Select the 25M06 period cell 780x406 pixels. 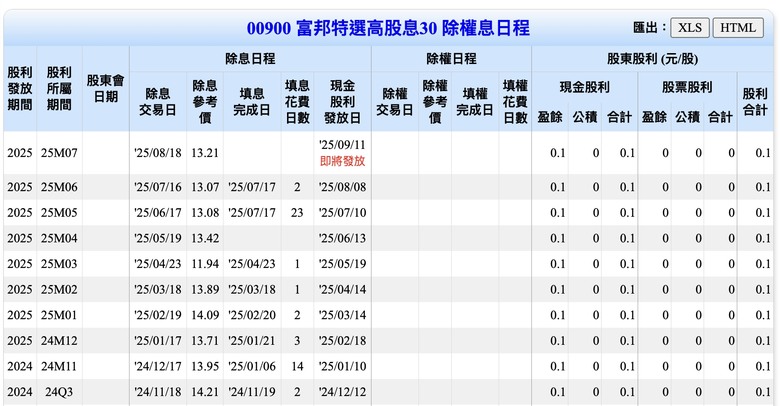[59, 187]
